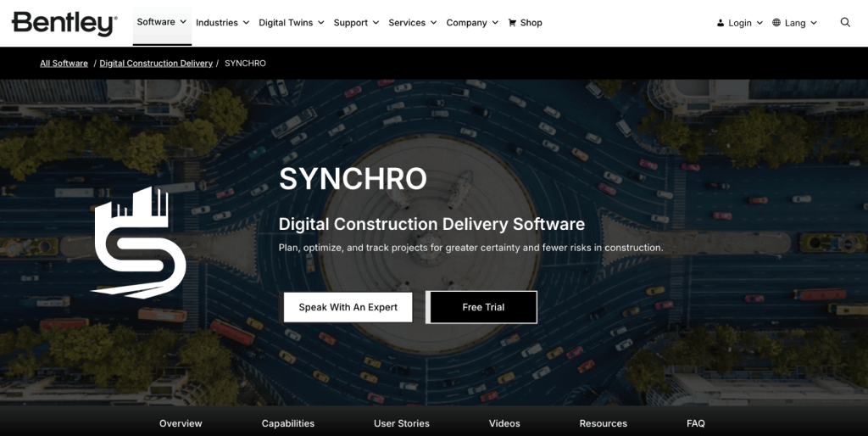Click the SYNCHRO breadcrumb text
Viewport: 868px width, 436px height.
[245, 63]
